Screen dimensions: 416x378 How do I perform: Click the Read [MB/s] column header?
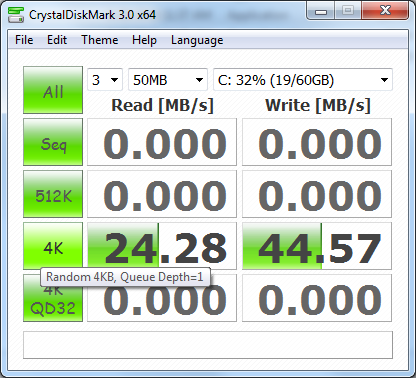point(162,105)
